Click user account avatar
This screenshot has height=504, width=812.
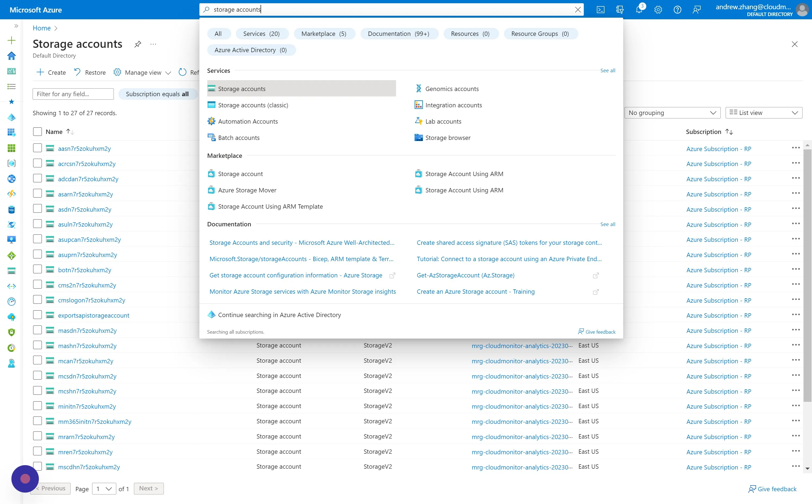click(x=802, y=10)
